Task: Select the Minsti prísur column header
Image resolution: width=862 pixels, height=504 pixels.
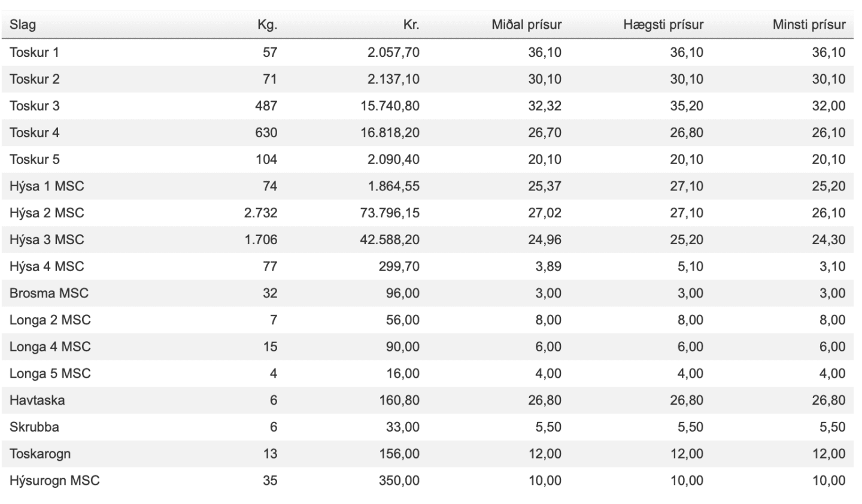Action: 809,25
